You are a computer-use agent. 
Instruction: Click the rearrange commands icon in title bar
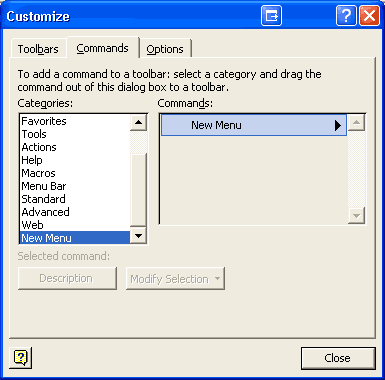[271, 16]
